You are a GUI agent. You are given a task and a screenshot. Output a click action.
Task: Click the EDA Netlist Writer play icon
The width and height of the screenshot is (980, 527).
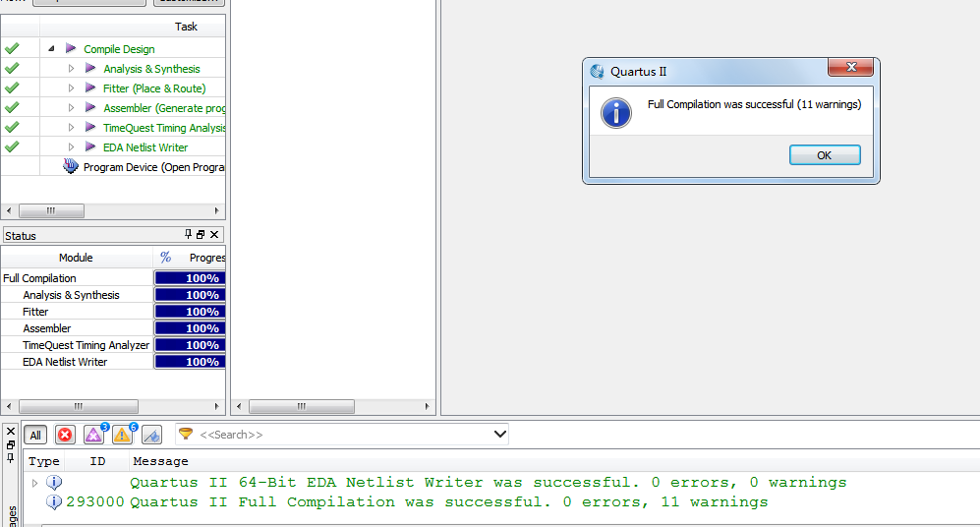pos(90,146)
